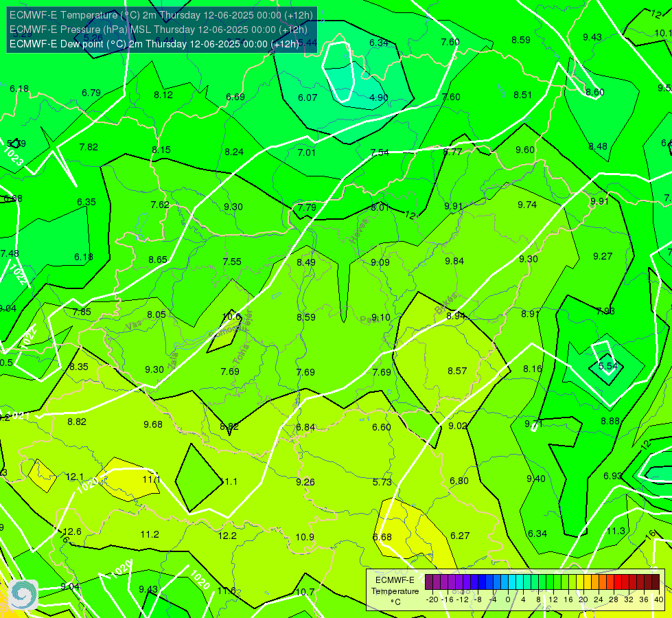Click the 8.49 dew point value

pyautogui.click(x=306, y=262)
